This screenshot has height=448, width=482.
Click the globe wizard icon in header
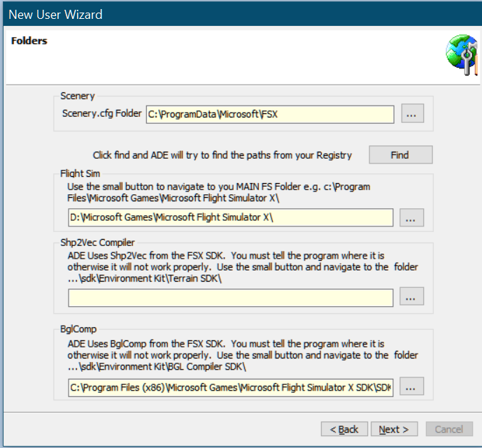click(462, 59)
